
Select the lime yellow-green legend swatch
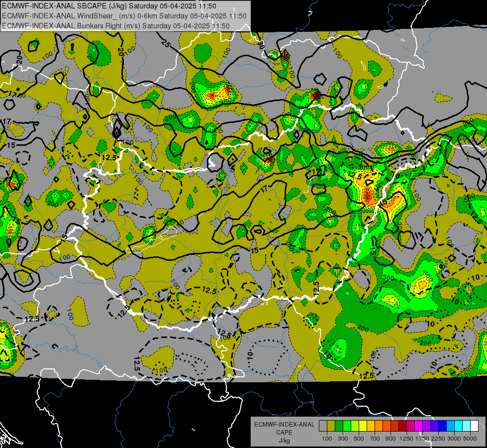[x=355, y=426]
